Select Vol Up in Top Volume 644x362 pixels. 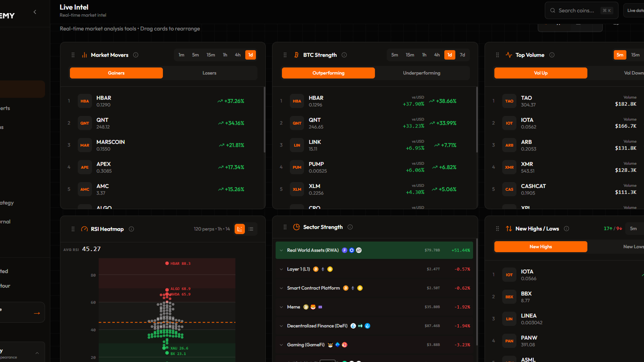tap(541, 73)
